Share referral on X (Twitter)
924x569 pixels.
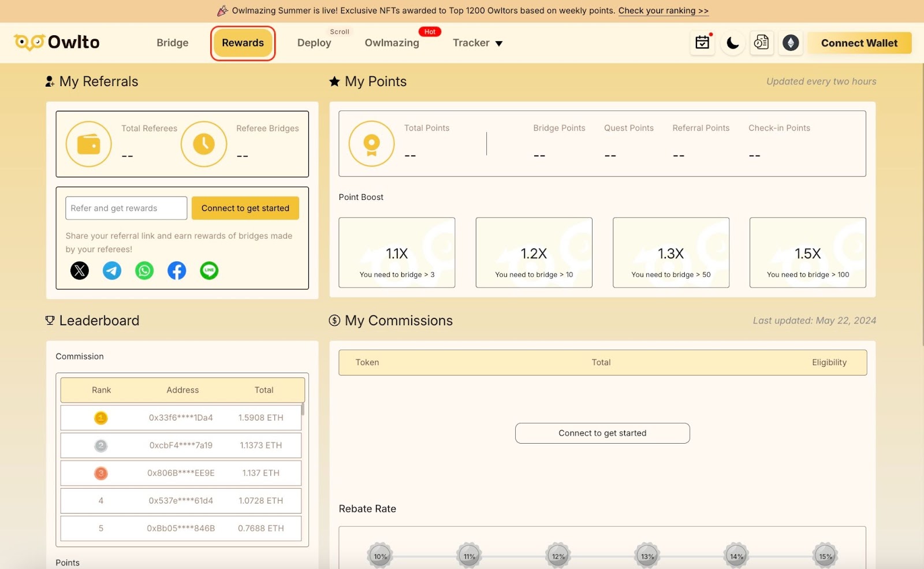click(x=80, y=270)
